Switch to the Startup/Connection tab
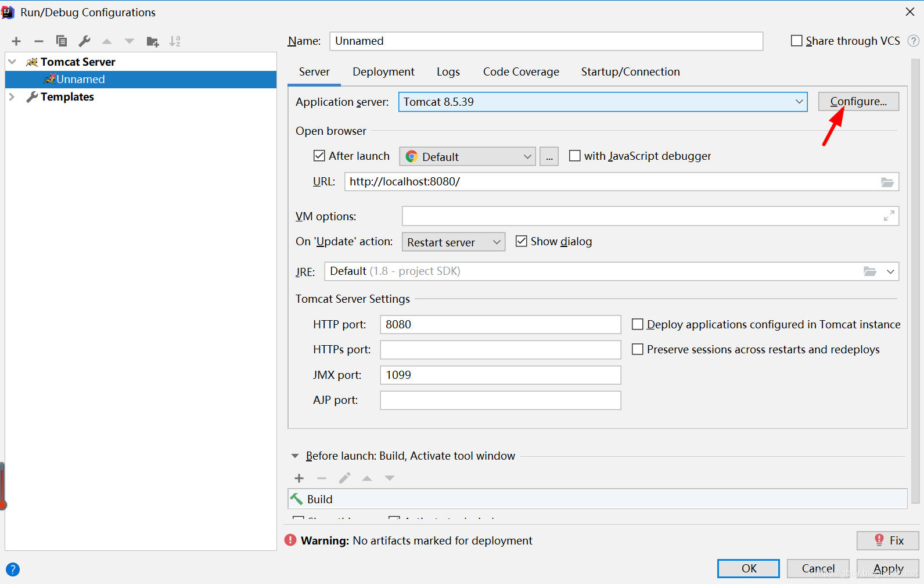Screen dimensions: 924x584 pyautogui.click(x=630, y=71)
